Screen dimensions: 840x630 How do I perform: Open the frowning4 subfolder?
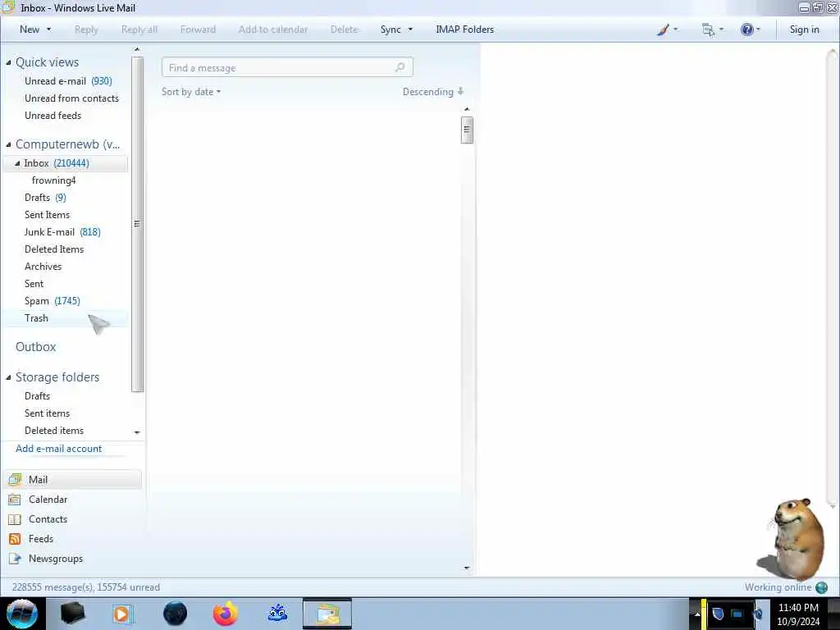(53, 180)
